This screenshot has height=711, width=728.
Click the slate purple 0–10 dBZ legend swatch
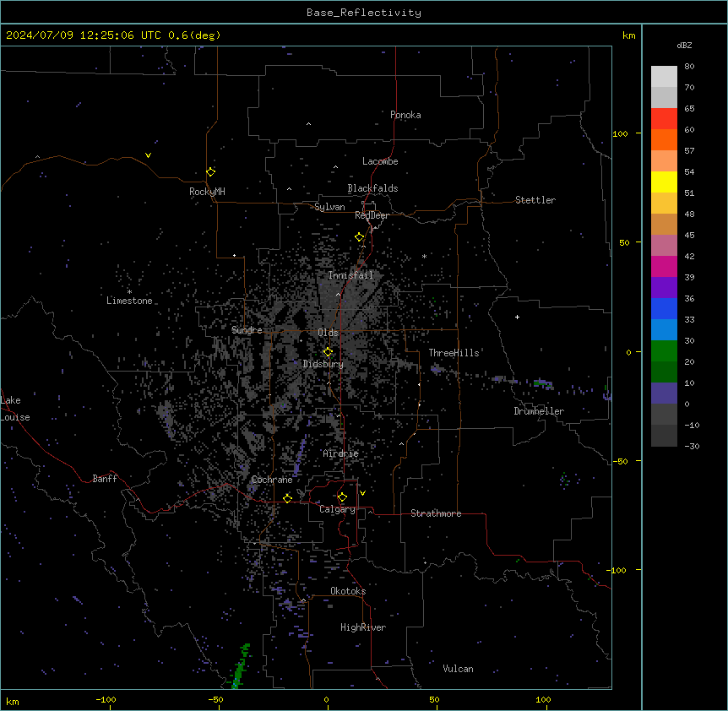coord(664,393)
